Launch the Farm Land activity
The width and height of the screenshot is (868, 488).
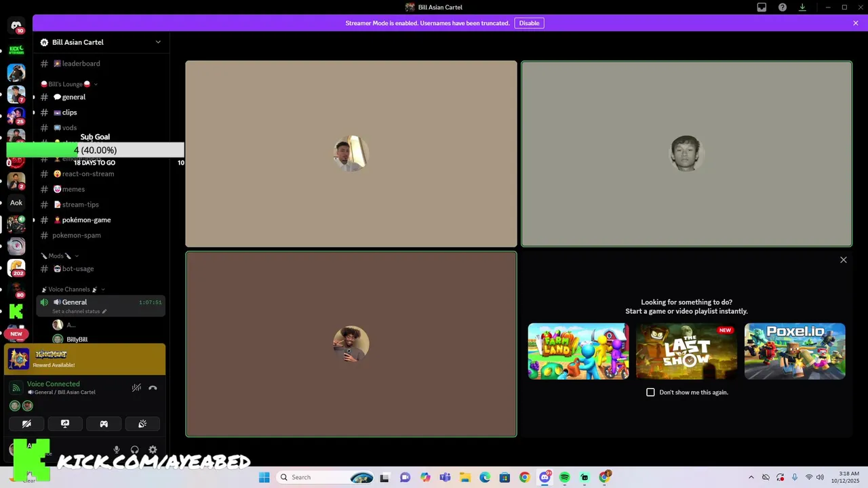tap(578, 351)
